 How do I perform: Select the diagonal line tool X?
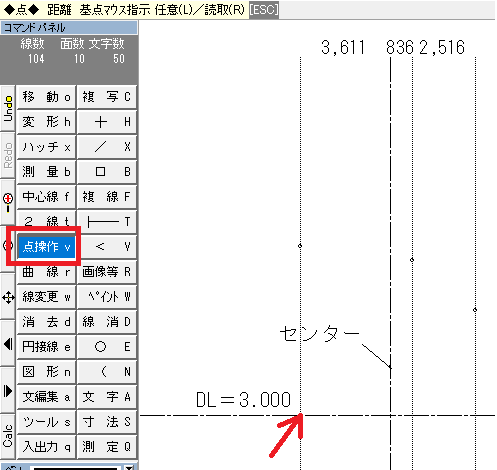coord(107,147)
